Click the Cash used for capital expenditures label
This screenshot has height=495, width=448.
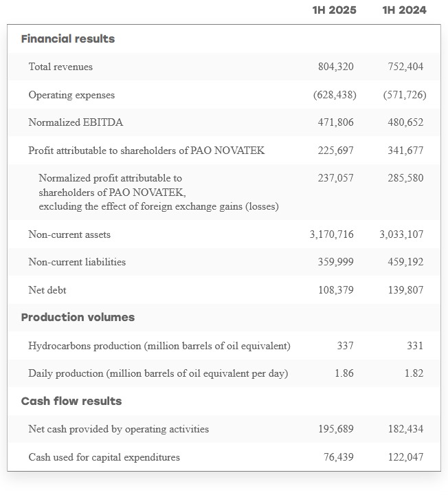(x=104, y=457)
